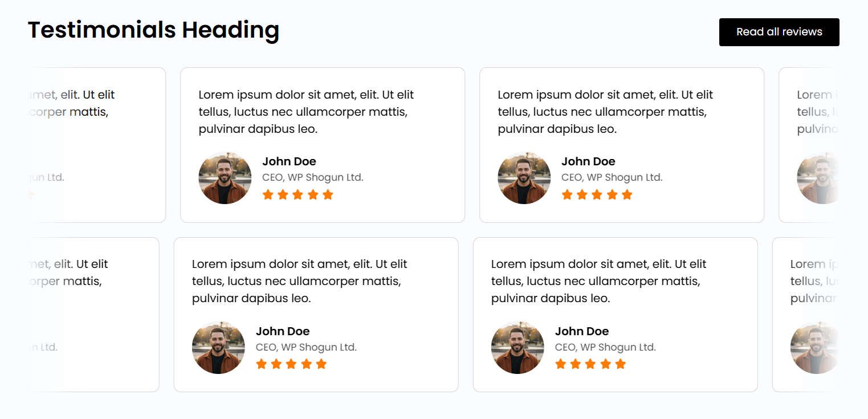Click John Doe avatar in top row's left full card
Screen dimensions: 868x419
pos(225,178)
